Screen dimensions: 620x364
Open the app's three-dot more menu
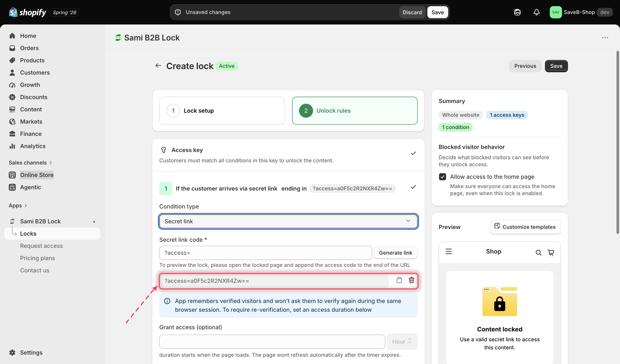(605, 38)
